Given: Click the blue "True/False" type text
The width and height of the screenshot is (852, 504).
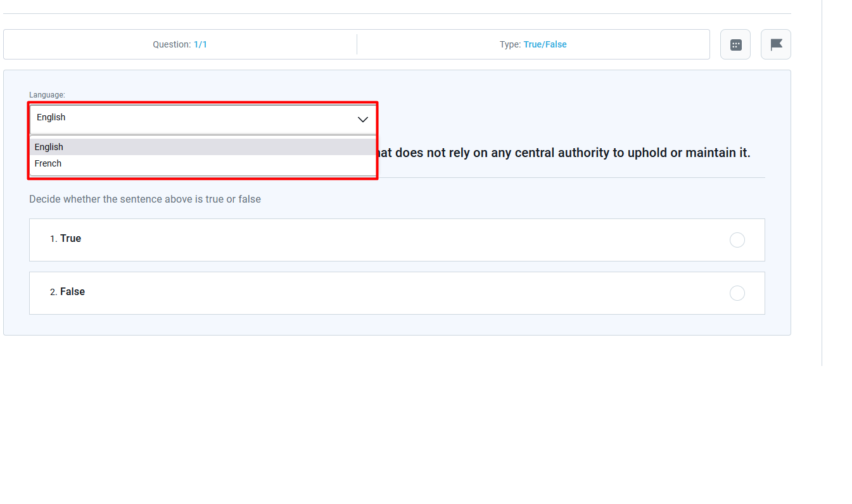Looking at the screenshot, I should click(x=545, y=45).
